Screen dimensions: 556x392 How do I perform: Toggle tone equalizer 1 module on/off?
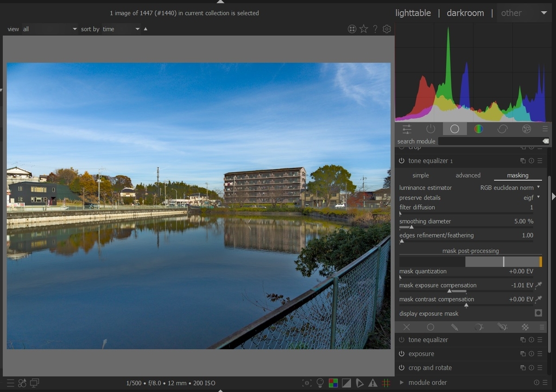point(402,161)
